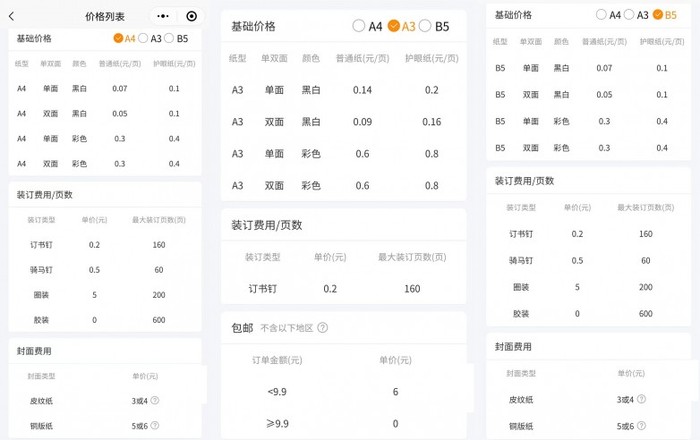Screen dimensions: 700x440
Task: Click 胶装 in left panel binding table
Action: 41,320
